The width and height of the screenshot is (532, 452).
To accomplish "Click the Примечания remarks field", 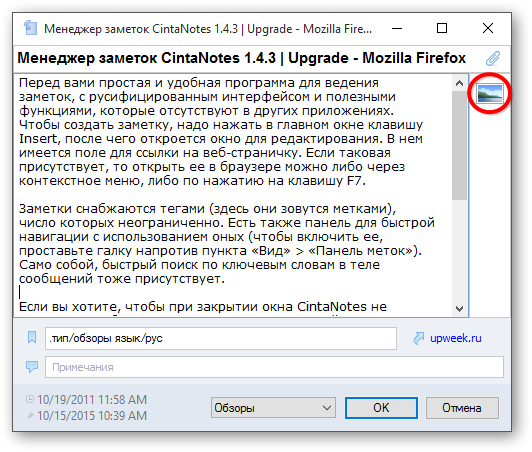I will tap(274, 367).
